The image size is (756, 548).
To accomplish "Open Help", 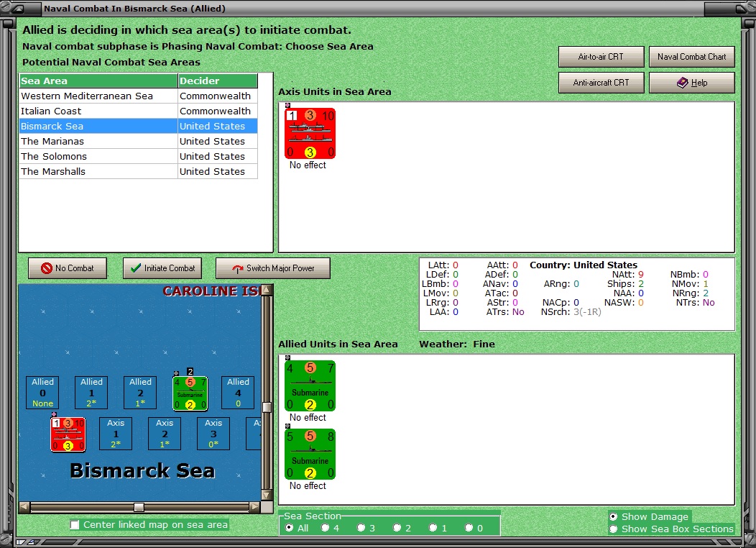I will coord(692,83).
